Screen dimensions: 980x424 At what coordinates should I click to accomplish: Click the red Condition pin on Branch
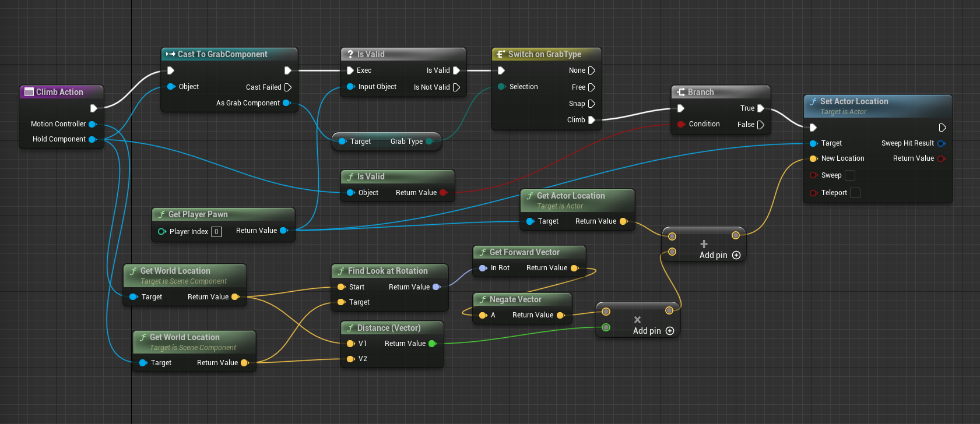pos(681,124)
